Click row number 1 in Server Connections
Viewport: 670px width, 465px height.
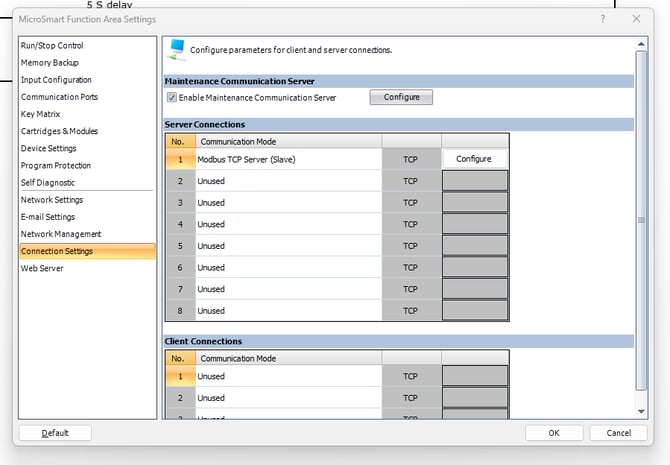pyautogui.click(x=180, y=159)
